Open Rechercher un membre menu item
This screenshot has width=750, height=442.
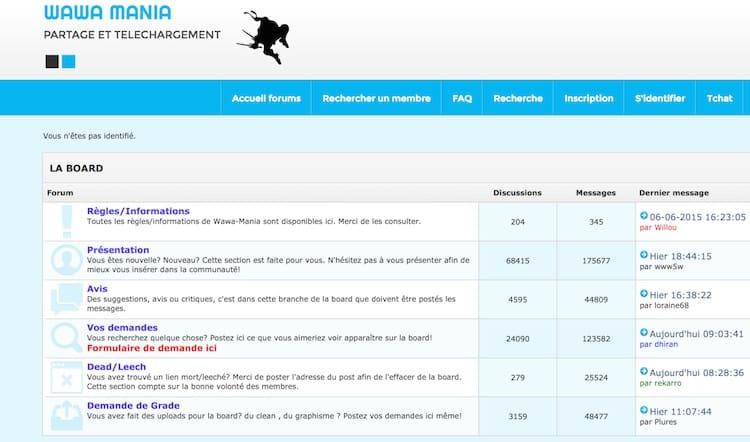[x=376, y=98]
